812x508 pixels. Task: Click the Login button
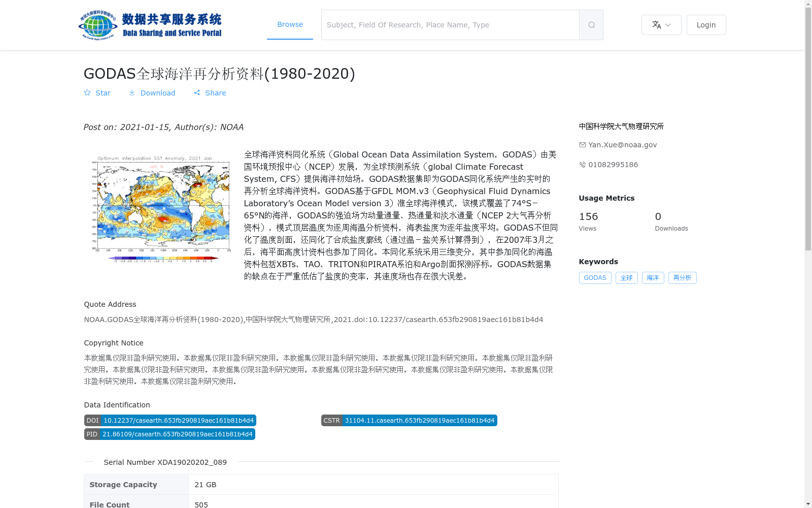click(x=706, y=24)
